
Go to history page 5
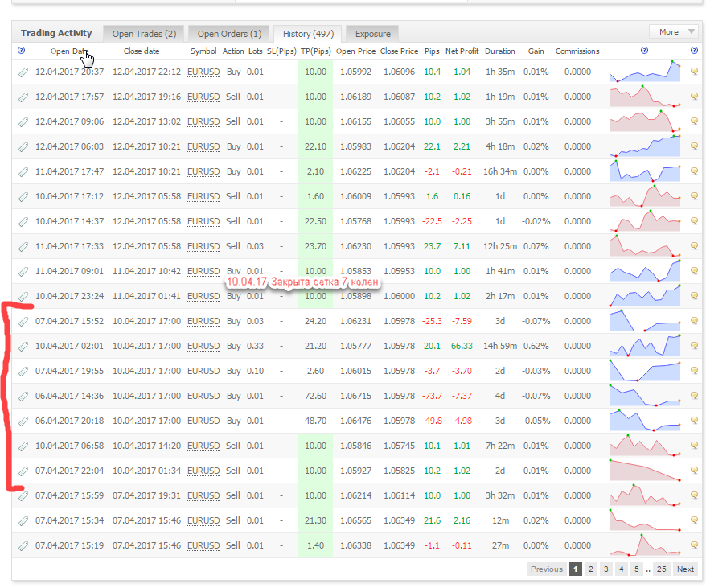tap(637, 569)
